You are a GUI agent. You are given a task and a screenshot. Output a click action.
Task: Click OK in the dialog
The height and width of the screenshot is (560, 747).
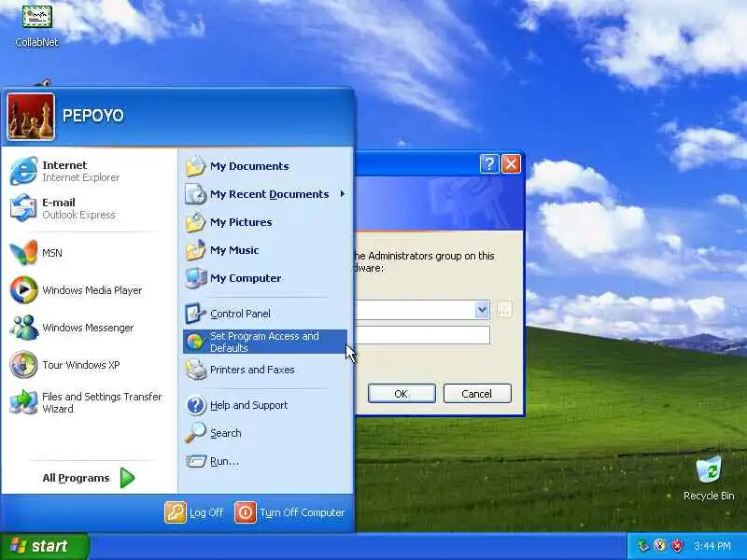click(x=402, y=394)
